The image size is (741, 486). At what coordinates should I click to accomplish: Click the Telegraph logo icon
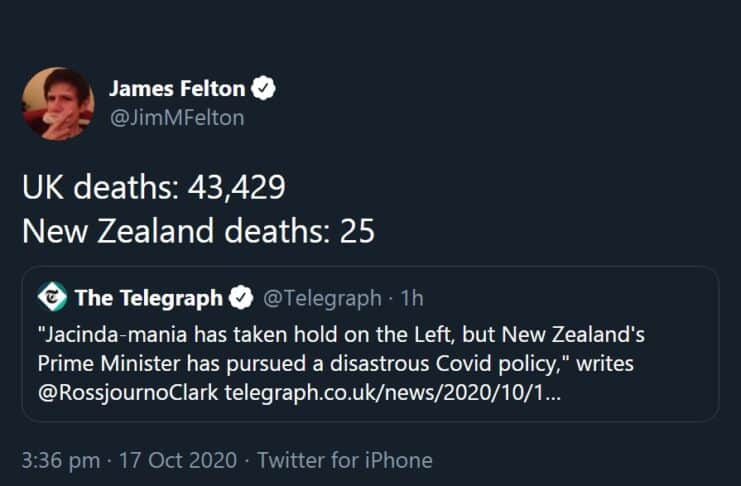[x=52, y=297]
